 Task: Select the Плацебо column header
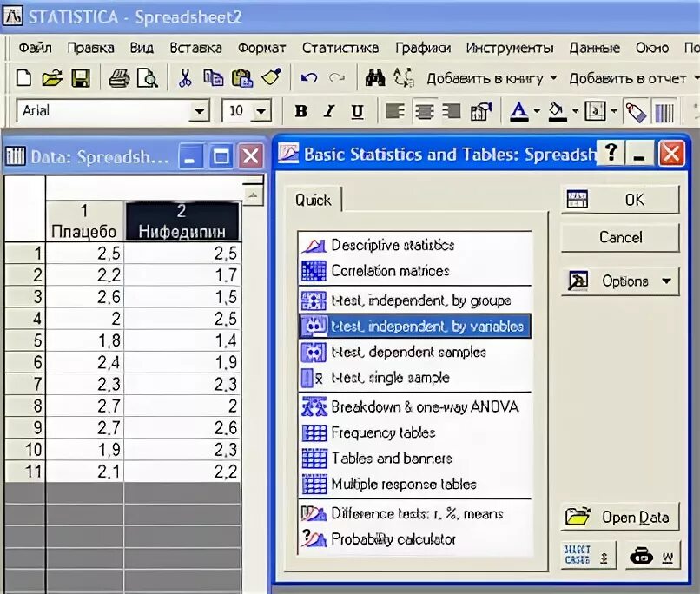[84, 221]
